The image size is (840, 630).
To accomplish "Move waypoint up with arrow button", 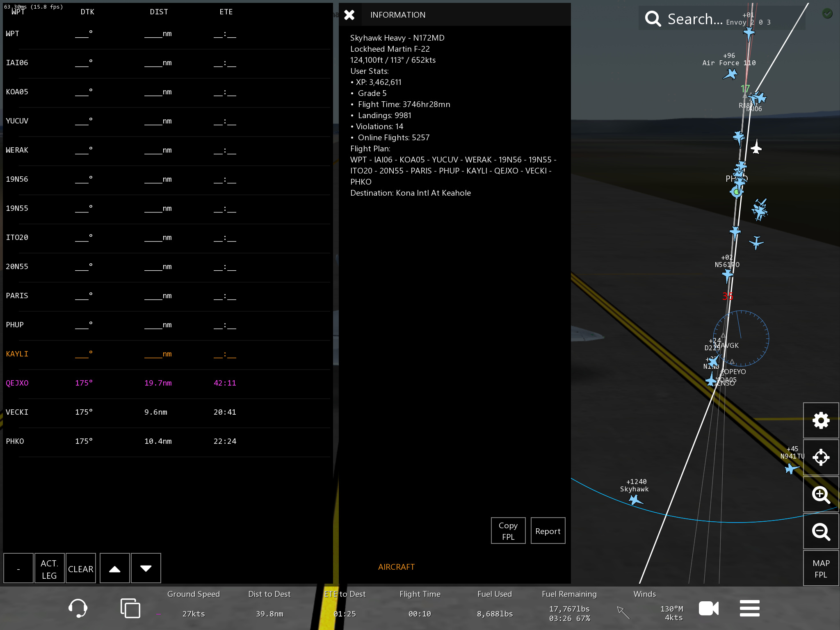I will coord(115,568).
